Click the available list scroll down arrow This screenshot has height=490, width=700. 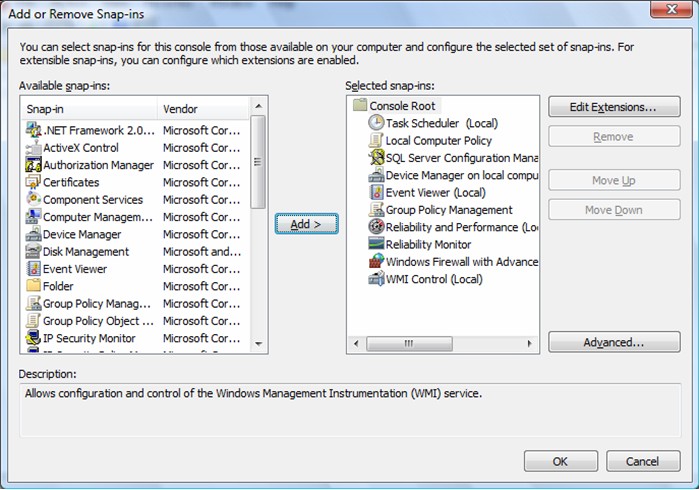pyautogui.click(x=258, y=344)
